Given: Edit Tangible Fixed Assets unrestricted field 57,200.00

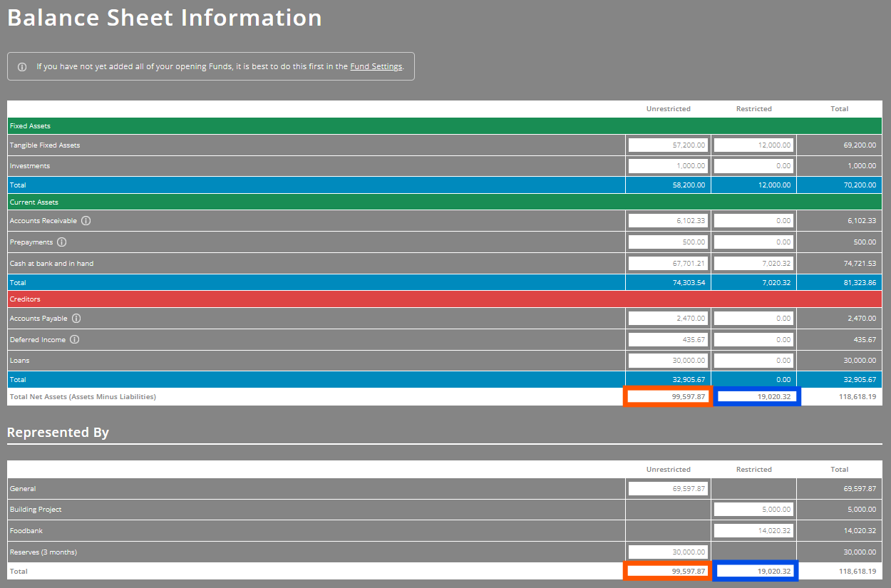Looking at the screenshot, I should coord(668,145).
